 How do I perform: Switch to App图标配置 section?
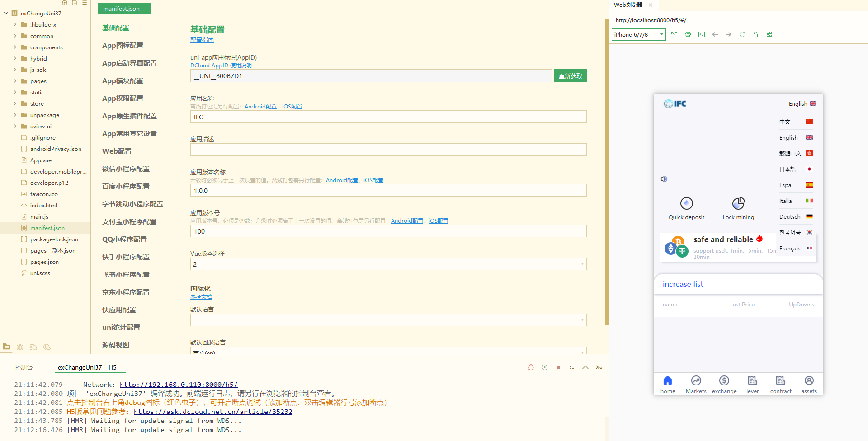pyautogui.click(x=123, y=46)
